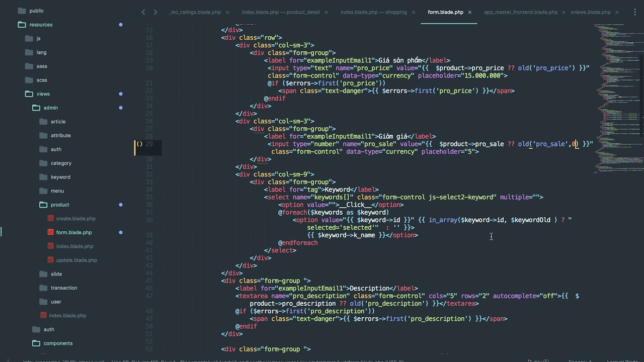Close the index.blade.php — product_detail tab
This screenshot has width=644, height=362.
pos(326,12)
